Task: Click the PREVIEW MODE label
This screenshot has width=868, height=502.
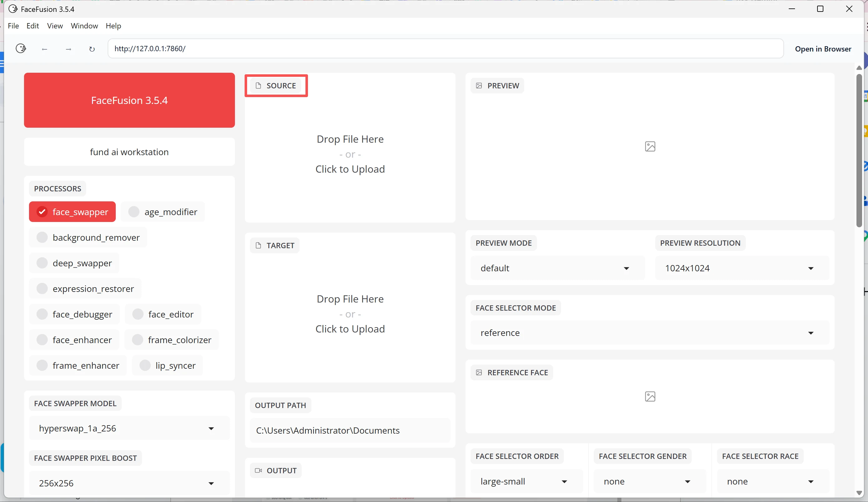Action: pos(504,243)
